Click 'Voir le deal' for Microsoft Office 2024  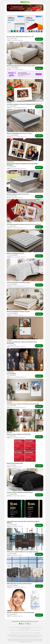pyautogui.click(x=39, y=39)
